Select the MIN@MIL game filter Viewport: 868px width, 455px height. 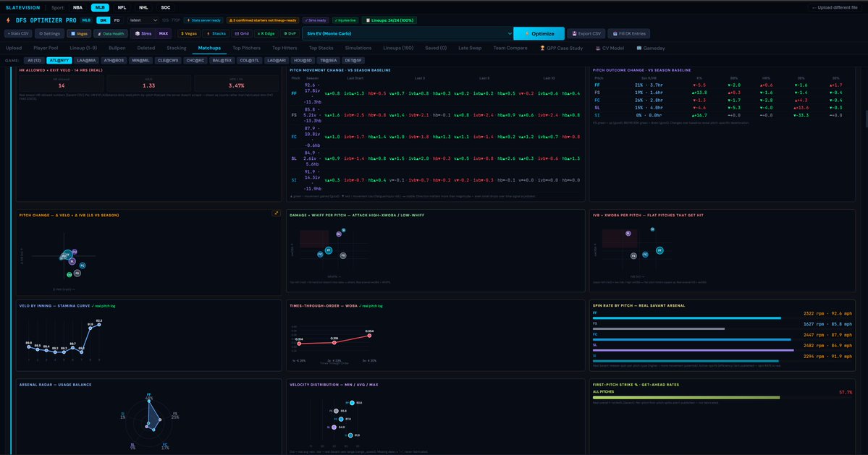coord(140,60)
